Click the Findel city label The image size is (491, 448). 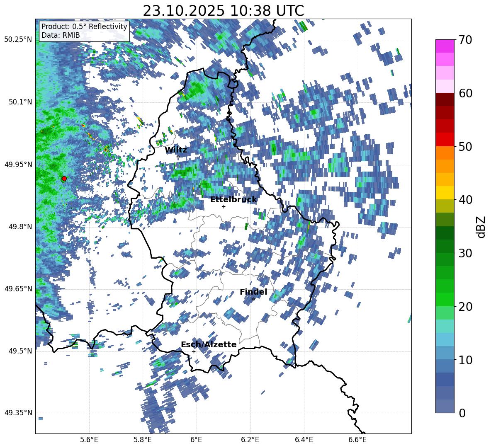(x=253, y=292)
